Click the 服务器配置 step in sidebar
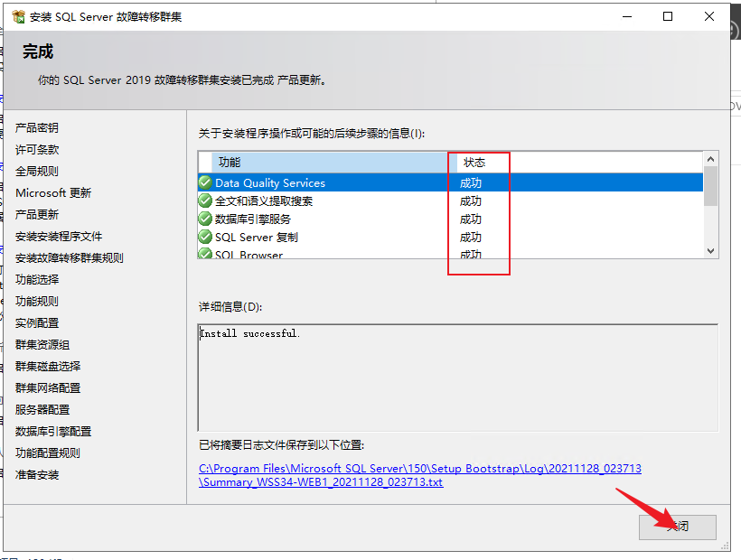Viewport: 741px width, 560px height. (x=42, y=410)
